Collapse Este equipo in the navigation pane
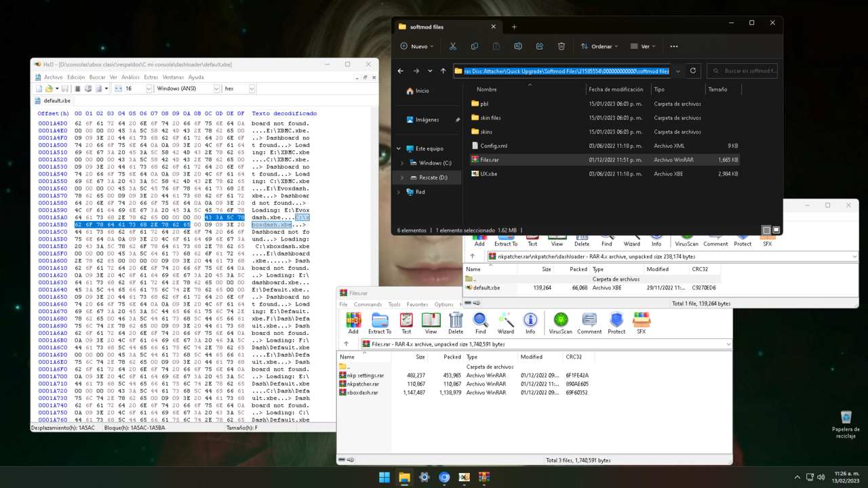This screenshot has width=868, height=488. click(399, 148)
